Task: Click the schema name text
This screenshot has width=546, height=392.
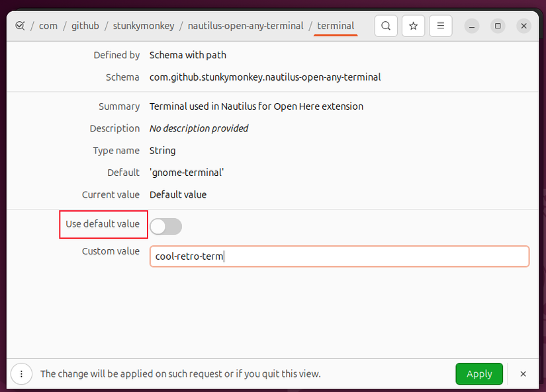Action: click(265, 77)
